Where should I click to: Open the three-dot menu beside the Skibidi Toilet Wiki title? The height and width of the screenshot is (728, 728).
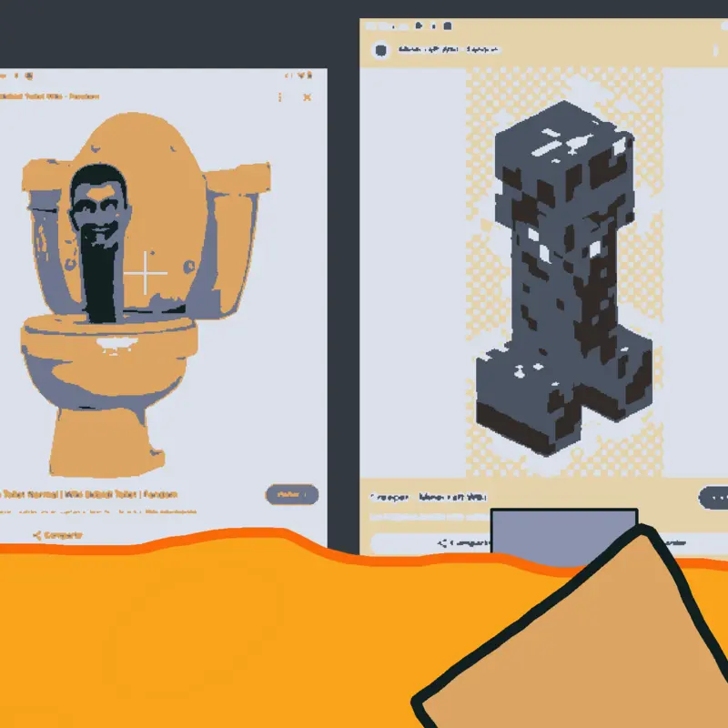(x=280, y=96)
